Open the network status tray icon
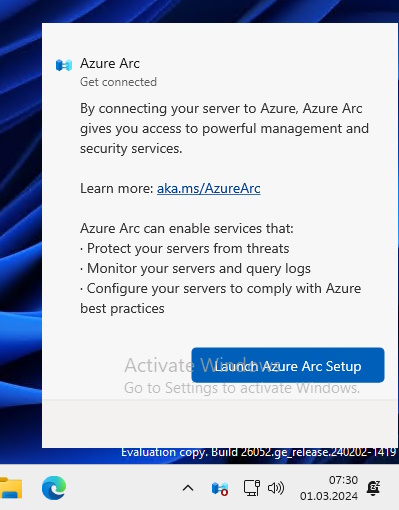399x510 pixels. point(252,488)
